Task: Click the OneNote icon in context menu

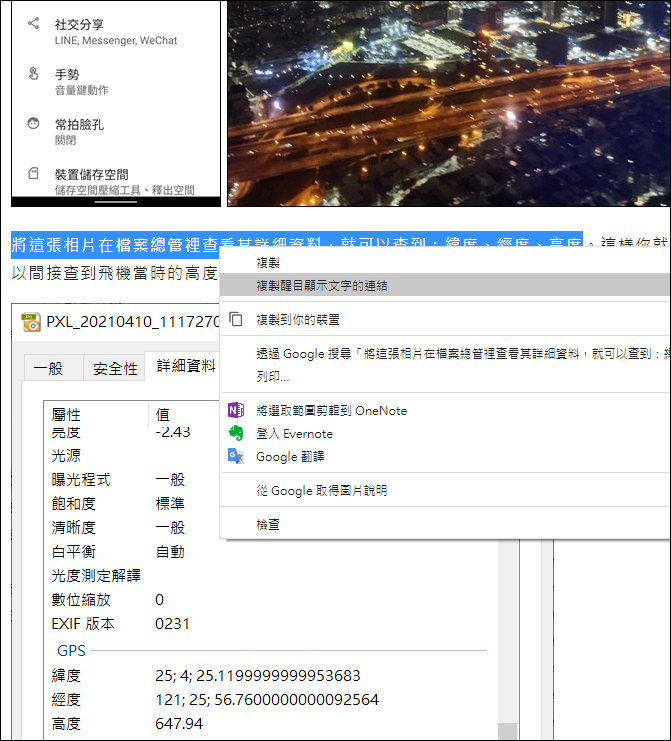Action: [x=236, y=410]
